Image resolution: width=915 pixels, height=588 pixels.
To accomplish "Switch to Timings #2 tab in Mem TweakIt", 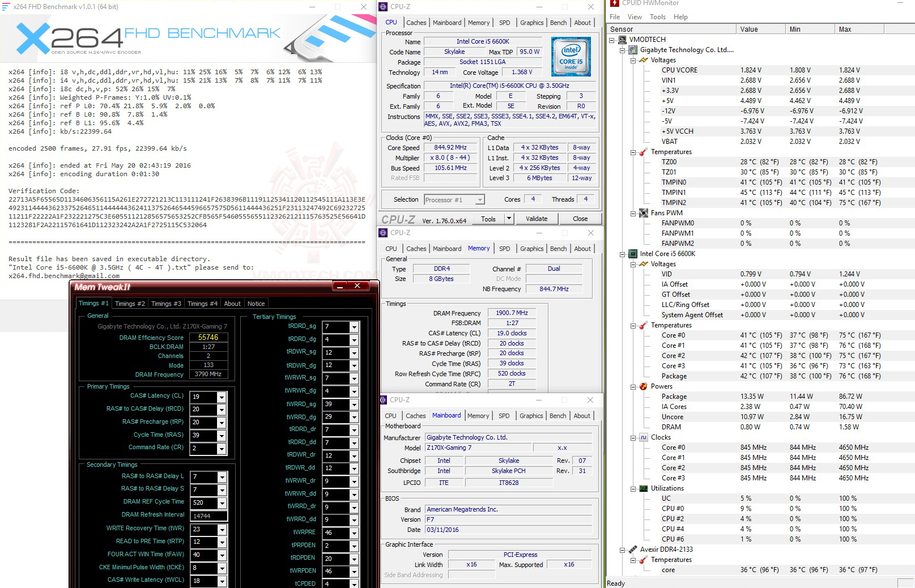I will coord(130,304).
